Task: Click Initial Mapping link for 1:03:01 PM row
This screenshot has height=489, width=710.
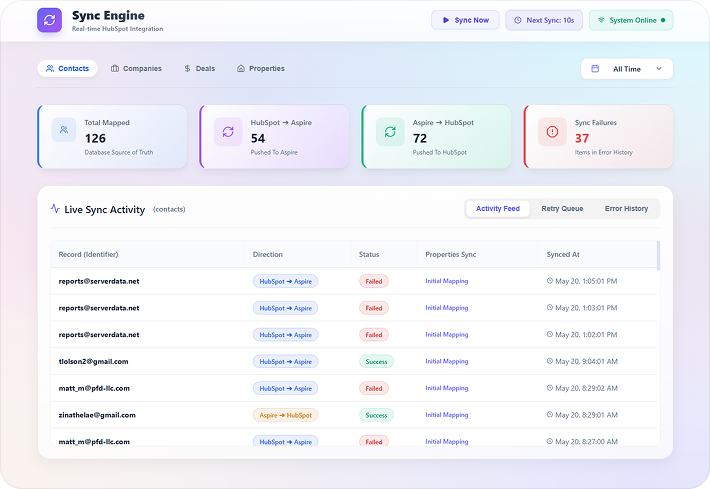Action: pyautogui.click(x=446, y=308)
